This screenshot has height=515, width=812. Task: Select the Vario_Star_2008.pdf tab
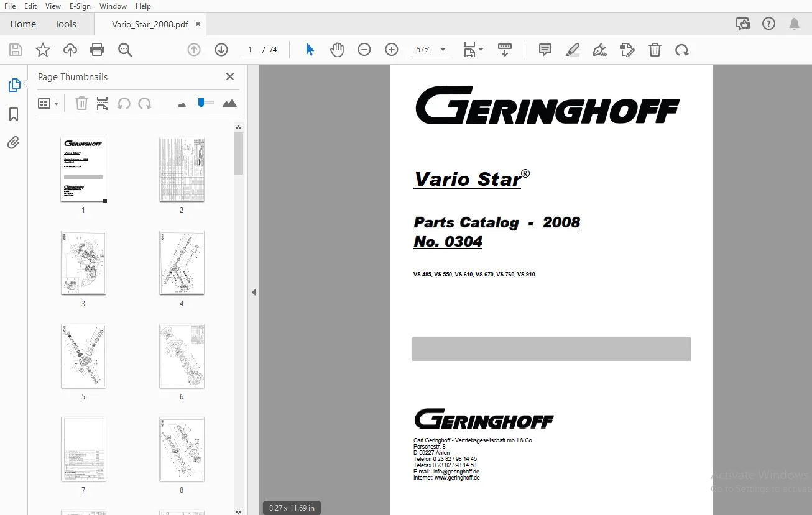pyautogui.click(x=150, y=24)
